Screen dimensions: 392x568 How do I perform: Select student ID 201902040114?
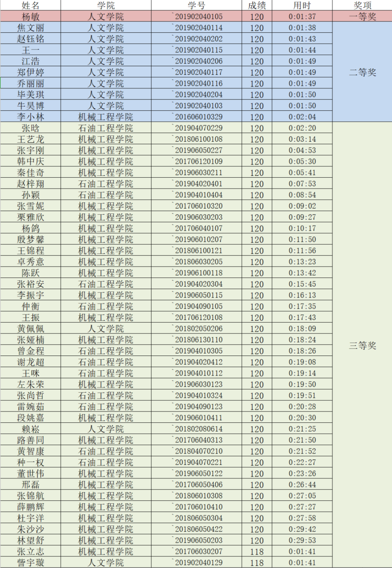(199, 28)
